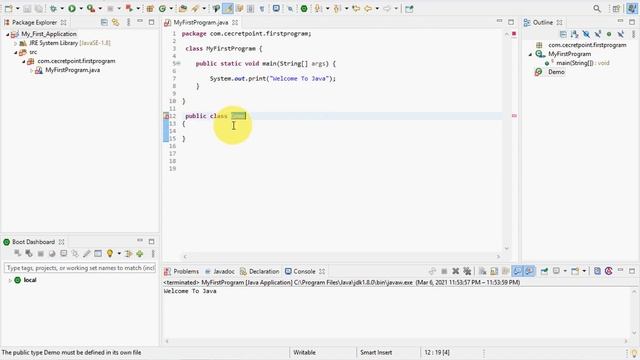Click the Clear Console icon
Viewport: 640px width, 360px height.
[x=482, y=271]
